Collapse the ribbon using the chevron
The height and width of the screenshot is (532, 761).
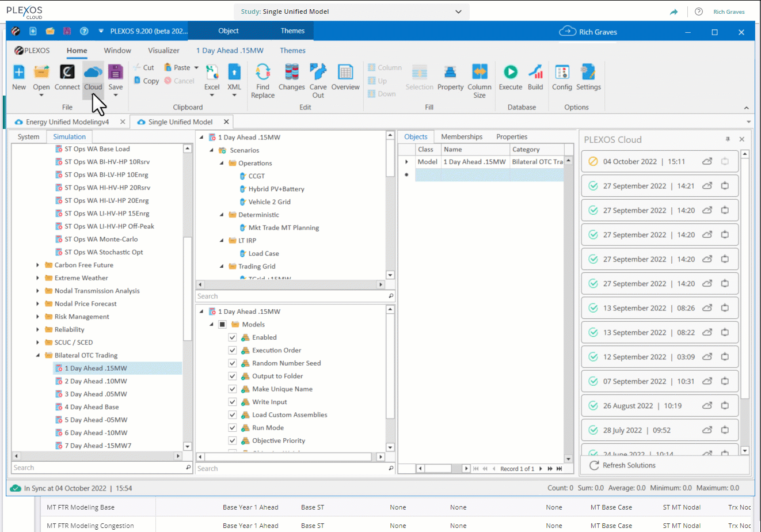click(747, 108)
